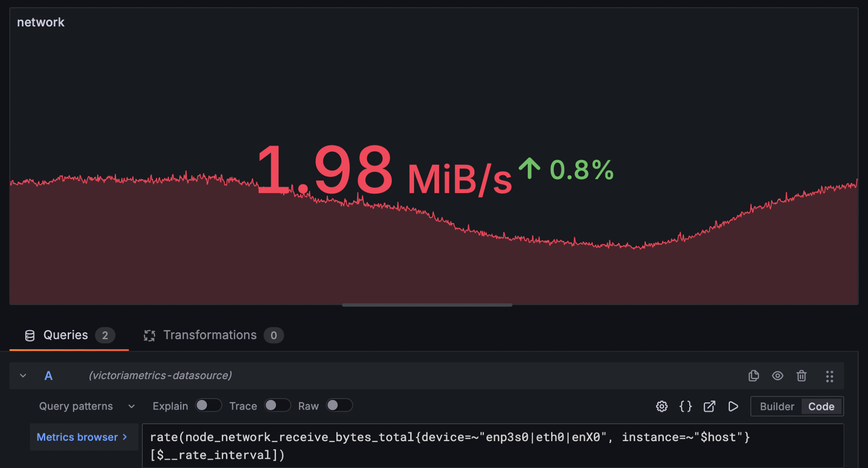Duplicate query A with the copy icon

coord(754,376)
